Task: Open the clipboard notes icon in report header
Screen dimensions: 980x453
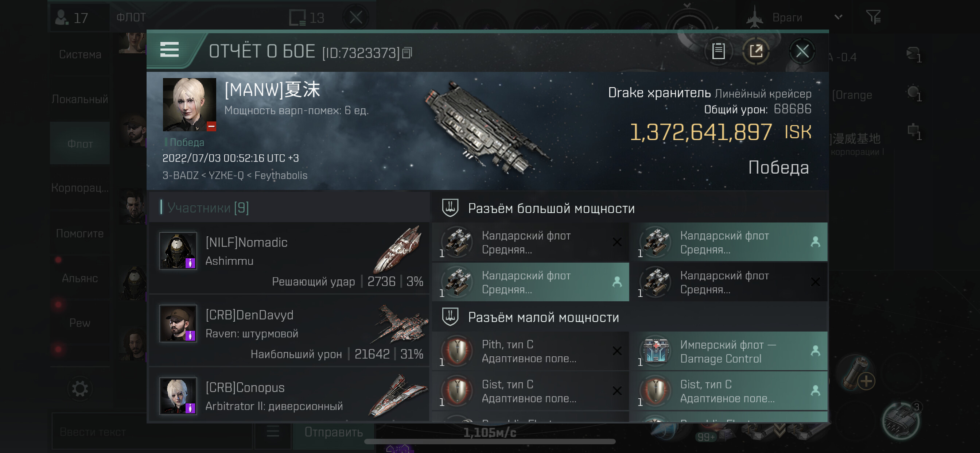Action: point(718,51)
